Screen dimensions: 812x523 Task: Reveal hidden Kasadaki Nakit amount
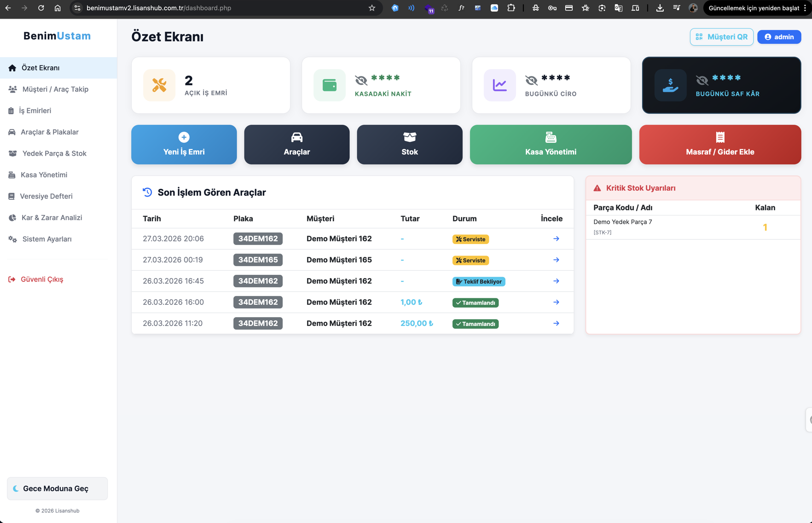point(361,80)
